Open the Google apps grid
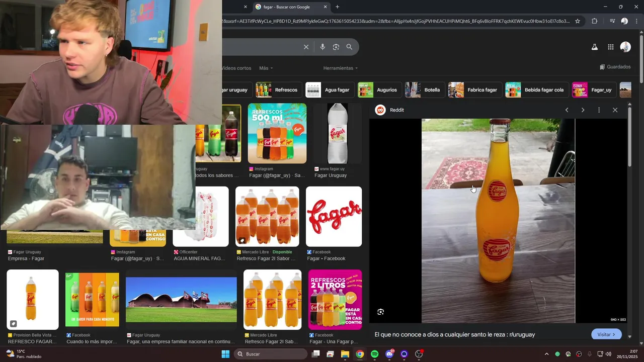The width and height of the screenshot is (644, 362). point(610,47)
